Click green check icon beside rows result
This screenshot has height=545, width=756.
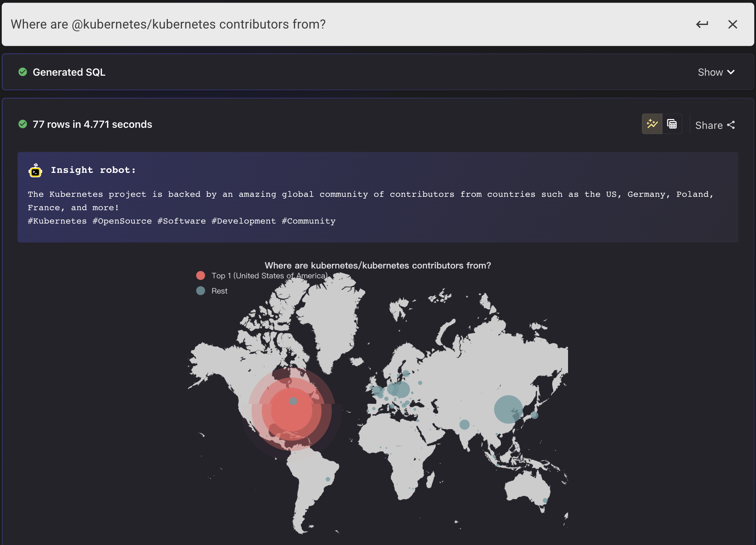(23, 124)
